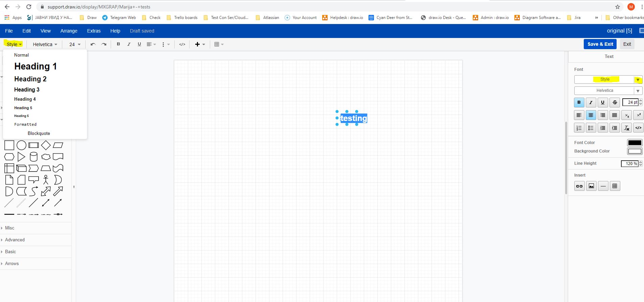644x302 pixels.
Task: Select the triangle shape
Action: click(21, 157)
